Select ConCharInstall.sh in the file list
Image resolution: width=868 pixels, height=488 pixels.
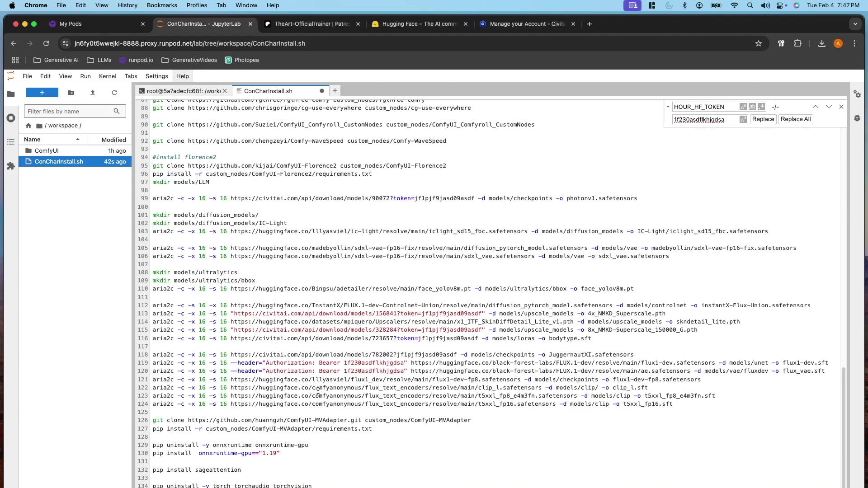[75, 162]
